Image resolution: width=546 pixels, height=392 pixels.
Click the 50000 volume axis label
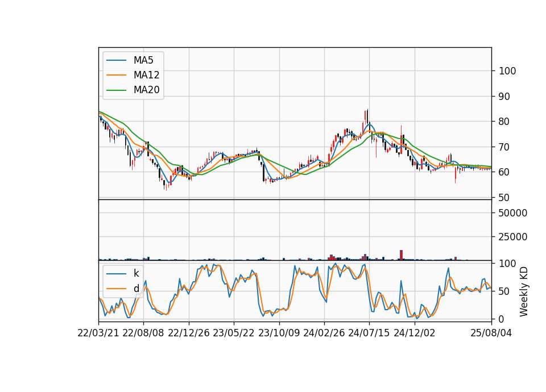pos(513,213)
